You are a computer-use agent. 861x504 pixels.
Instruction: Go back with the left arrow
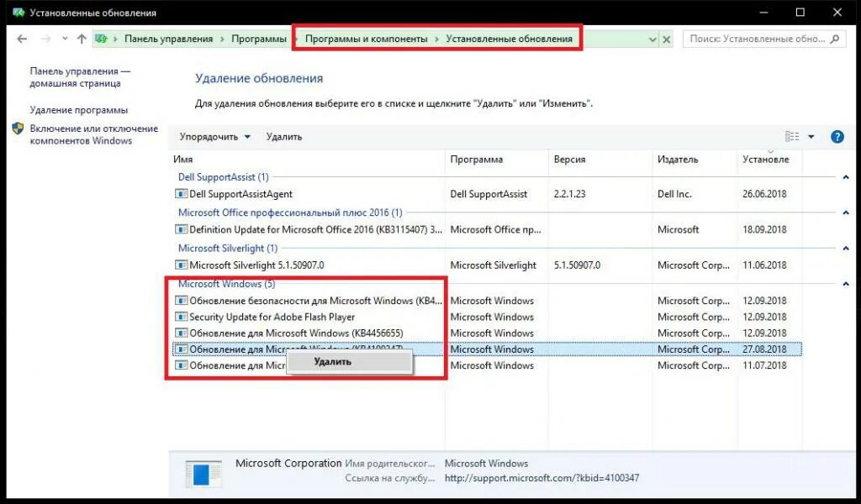tap(22, 39)
